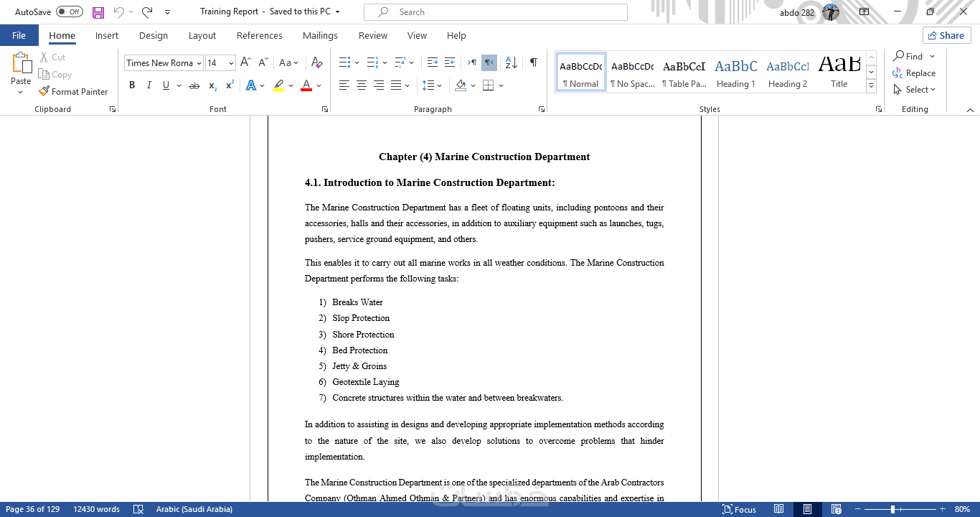Switch to the References tab

tap(260, 35)
